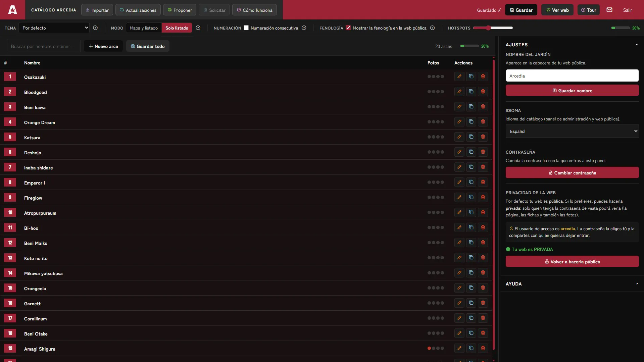
Task: Open the Idioma dropdown showing Español
Action: click(572, 131)
